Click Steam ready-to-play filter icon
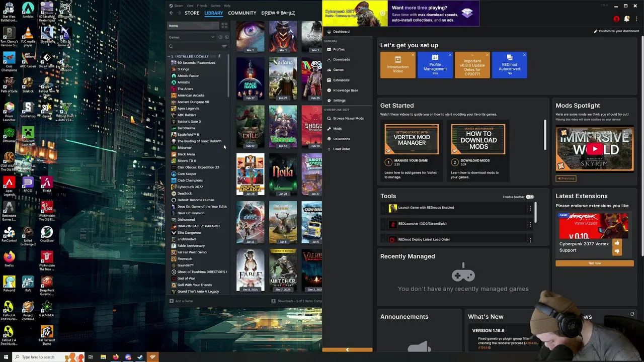 pos(226,37)
